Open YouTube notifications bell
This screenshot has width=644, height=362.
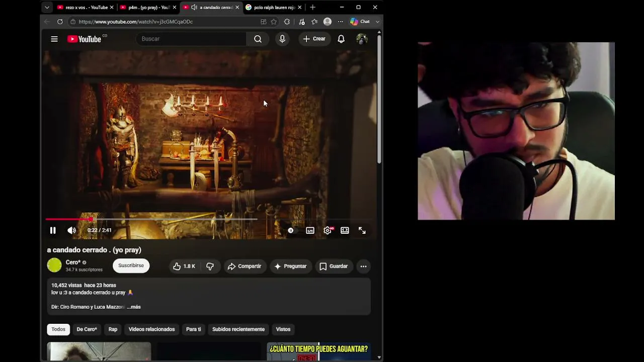point(341,39)
